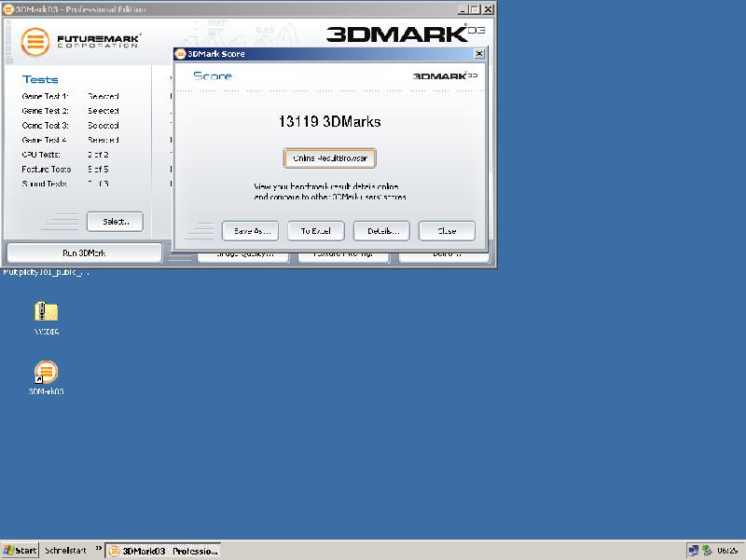Click the Schnellstart toolbar label
Image resolution: width=746 pixels, height=560 pixels.
(x=65, y=551)
